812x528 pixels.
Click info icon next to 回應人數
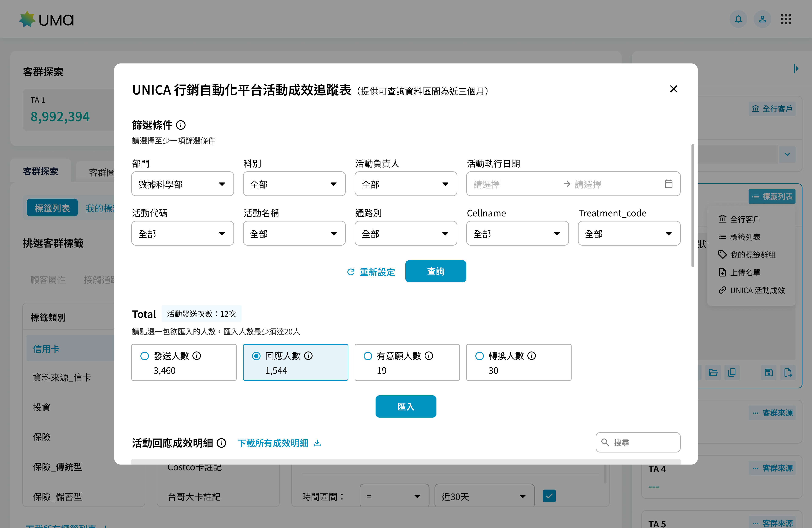click(309, 356)
